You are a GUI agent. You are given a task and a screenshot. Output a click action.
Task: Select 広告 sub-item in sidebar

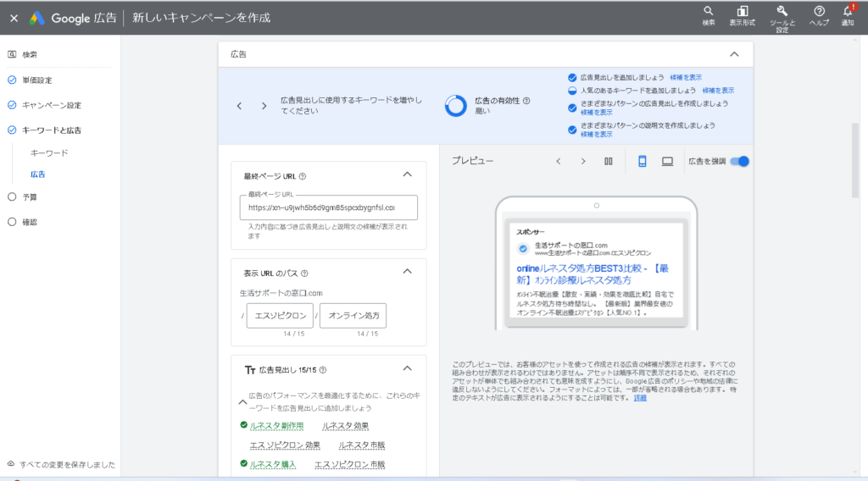click(x=37, y=174)
